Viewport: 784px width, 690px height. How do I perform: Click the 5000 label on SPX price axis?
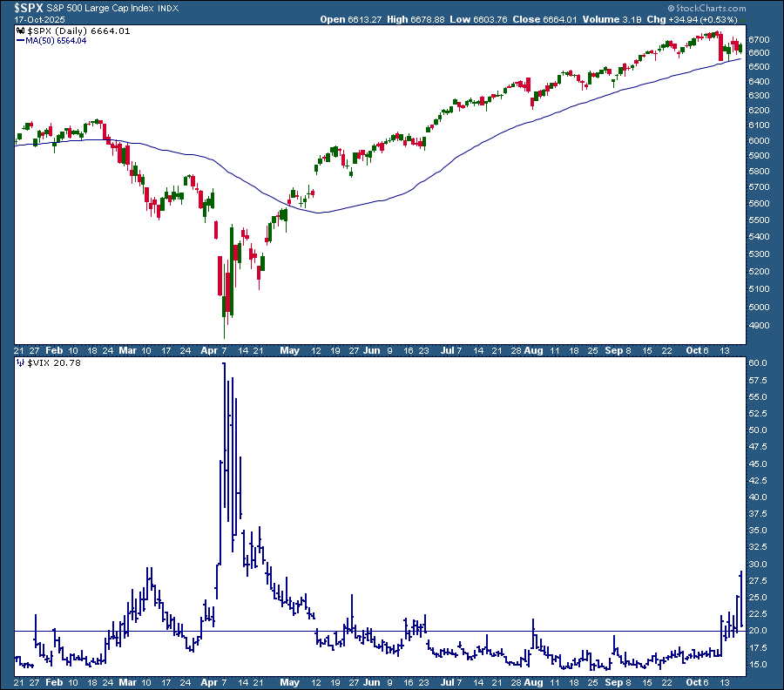tap(760, 308)
